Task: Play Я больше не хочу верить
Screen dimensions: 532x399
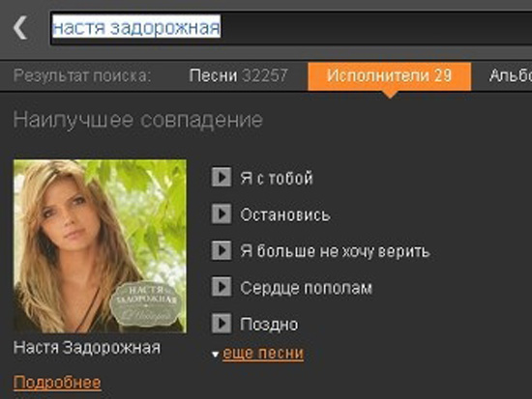Action: [x=222, y=250]
